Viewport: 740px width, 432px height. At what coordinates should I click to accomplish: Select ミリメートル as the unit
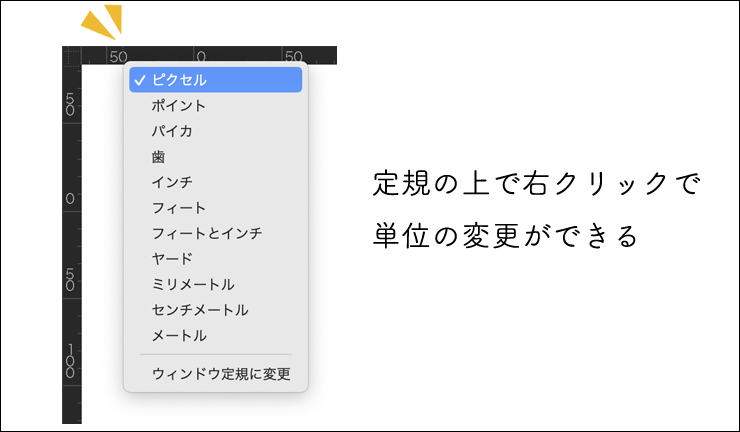pyautogui.click(x=193, y=284)
